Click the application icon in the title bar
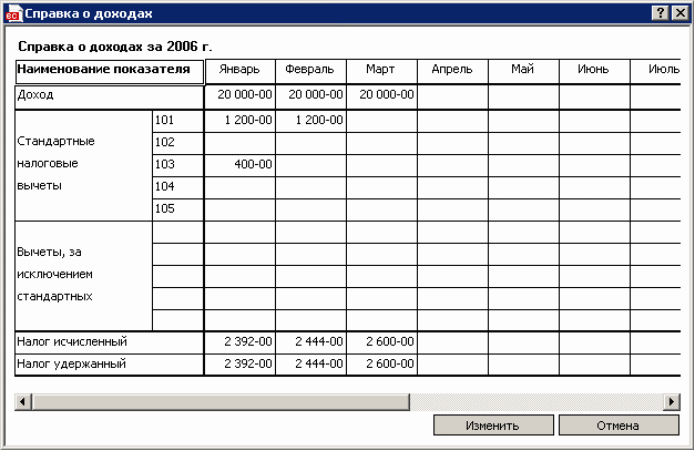 pos(13,13)
